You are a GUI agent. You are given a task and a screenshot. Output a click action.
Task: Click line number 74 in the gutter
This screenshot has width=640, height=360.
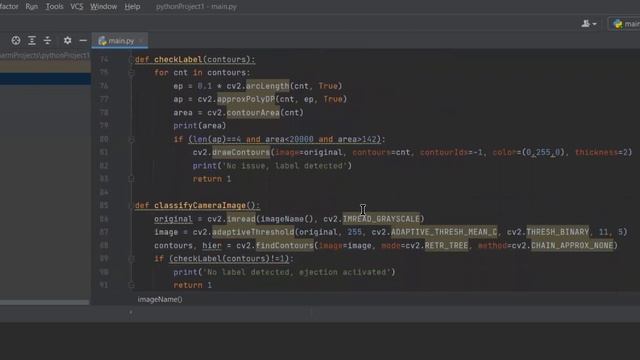pyautogui.click(x=104, y=60)
